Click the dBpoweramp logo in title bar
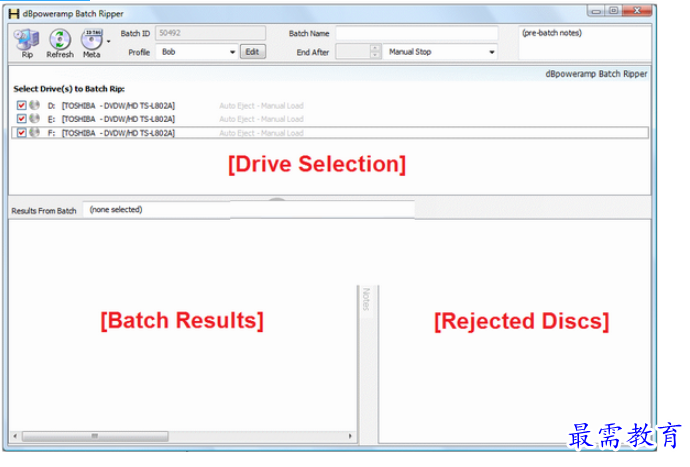Viewport: 690px width, 467px height. tap(14, 14)
